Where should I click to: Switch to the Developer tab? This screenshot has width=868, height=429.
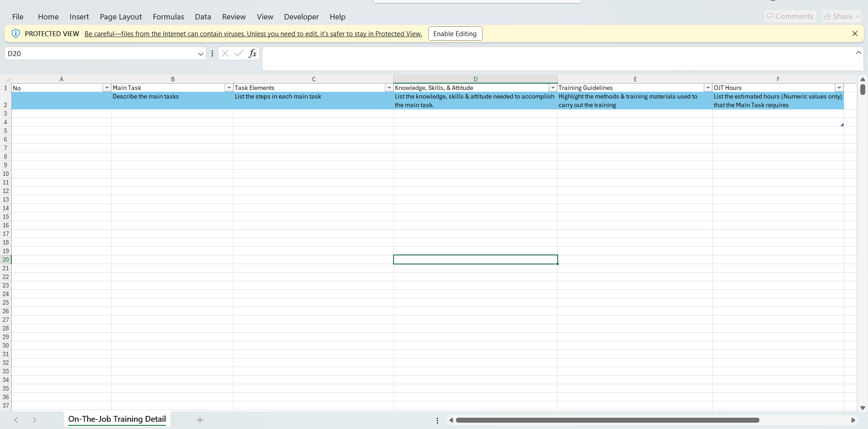click(x=301, y=17)
